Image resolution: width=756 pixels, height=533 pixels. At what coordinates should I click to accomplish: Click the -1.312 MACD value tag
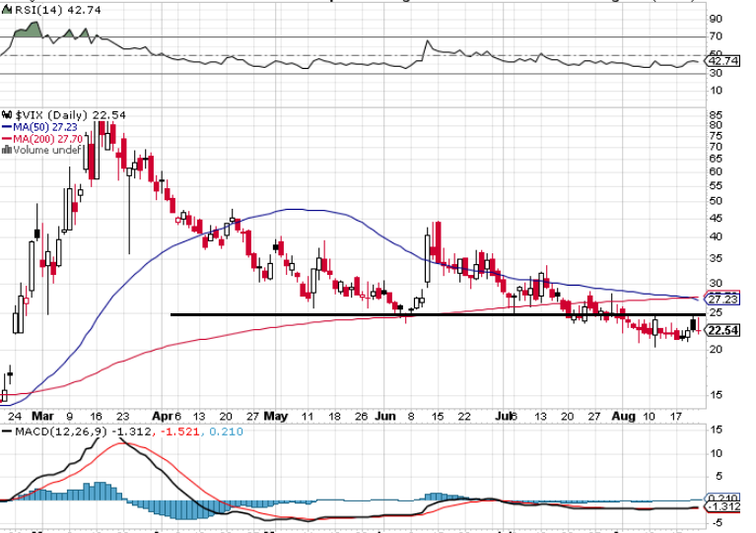724,507
